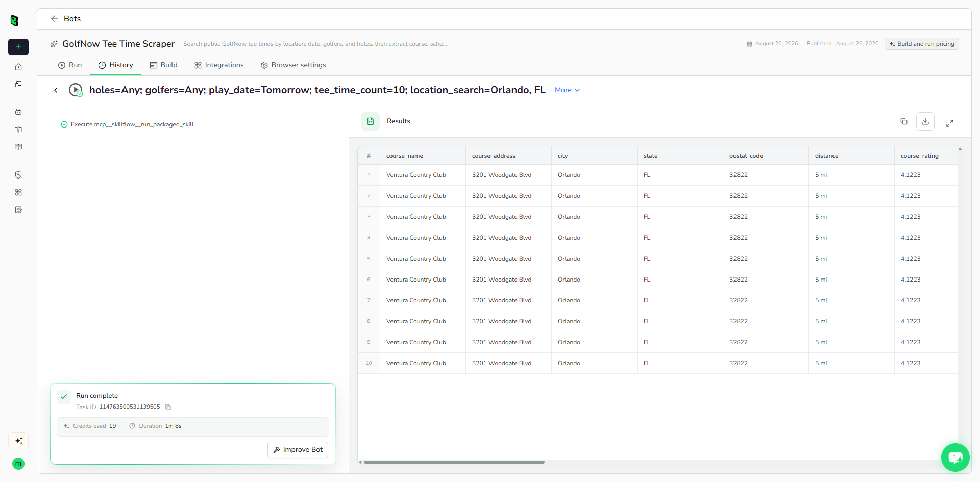Click the Credits used 19 value
Image resolution: width=980 pixels, height=482 pixels.
112,426
